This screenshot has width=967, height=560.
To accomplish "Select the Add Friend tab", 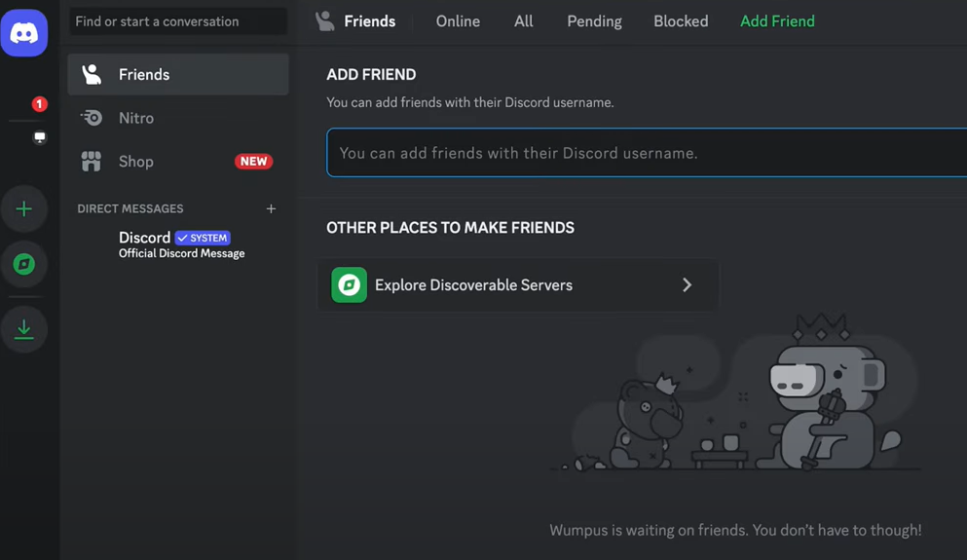I will point(777,21).
